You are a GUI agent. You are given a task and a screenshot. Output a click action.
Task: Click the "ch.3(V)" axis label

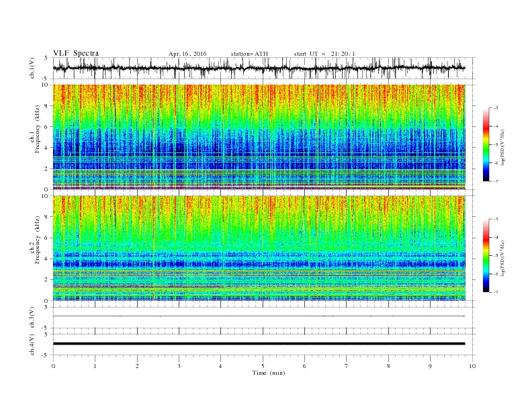coord(32,318)
